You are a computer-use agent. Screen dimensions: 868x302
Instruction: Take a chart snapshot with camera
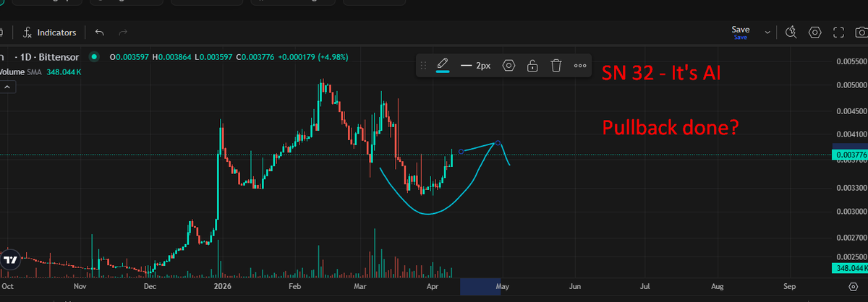[861, 32]
